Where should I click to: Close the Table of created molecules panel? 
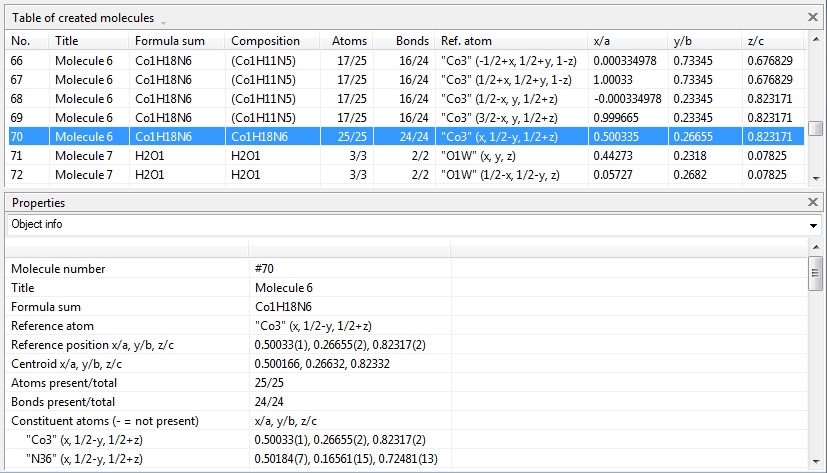(x=813, y=17)
